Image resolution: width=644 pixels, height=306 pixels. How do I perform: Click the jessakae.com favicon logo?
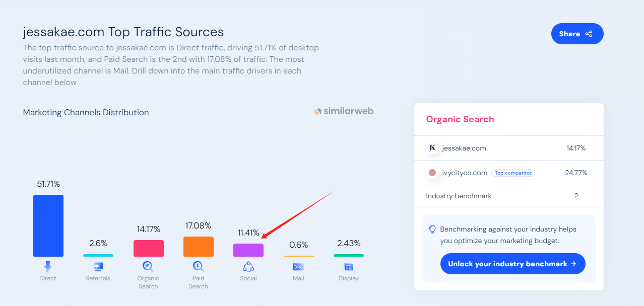coord(432,148)
